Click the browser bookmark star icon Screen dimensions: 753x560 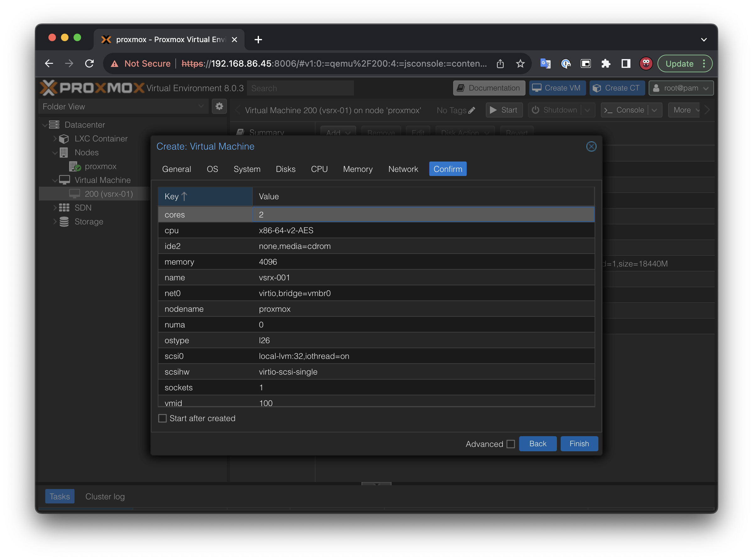520,64
